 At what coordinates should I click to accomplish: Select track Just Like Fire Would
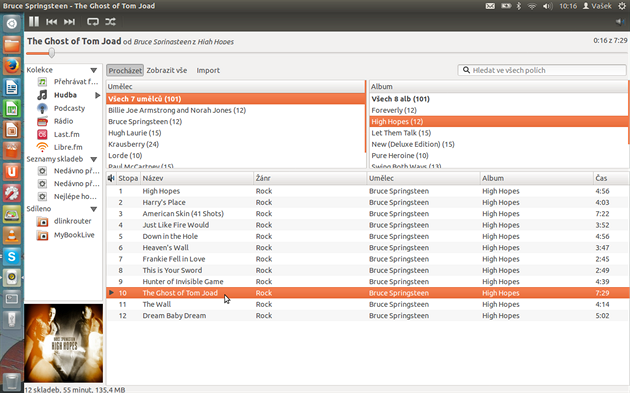tap(368, 225)
